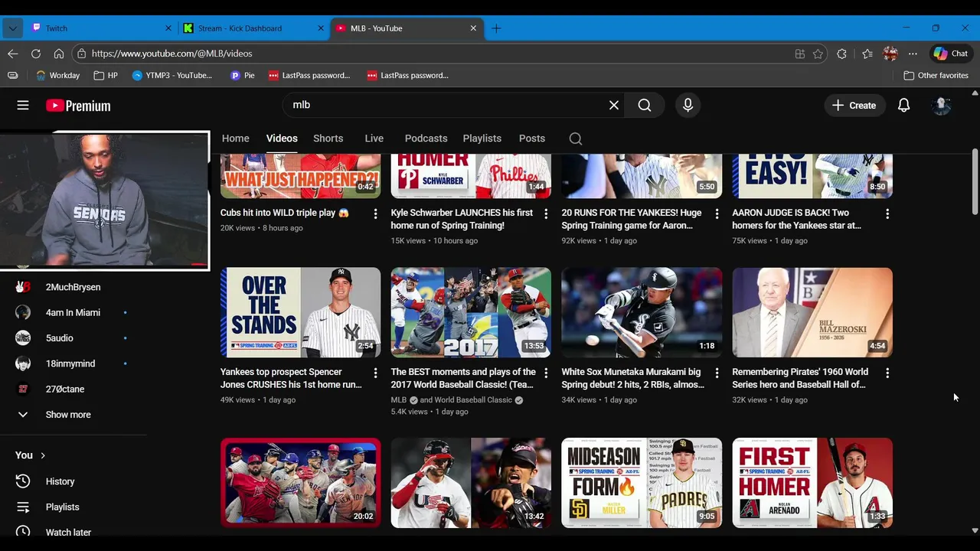980x551 pixels.
Task: Clear the search box with the X icon
Action: pos(614,106)
